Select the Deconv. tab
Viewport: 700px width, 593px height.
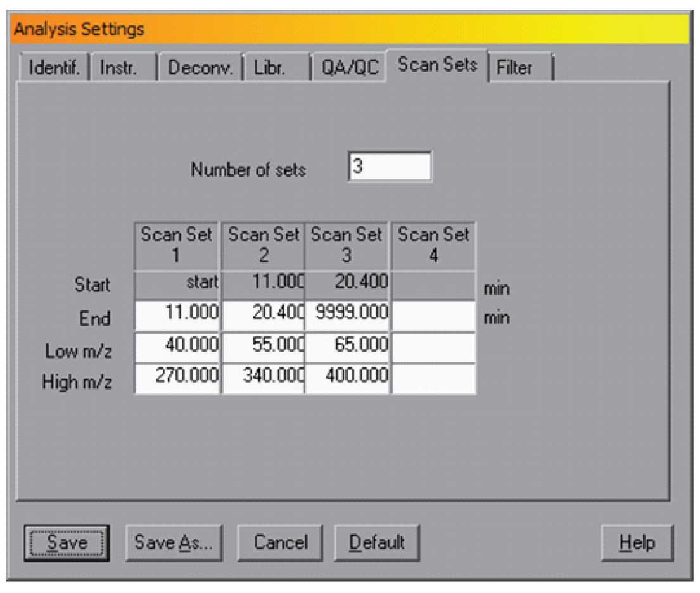(x=200, y=68)
